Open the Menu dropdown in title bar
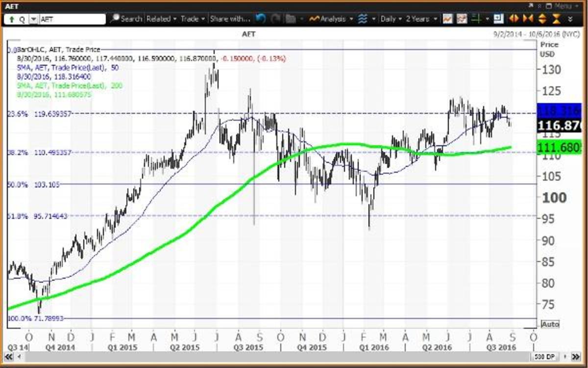This screenshot has width=588, height=368. (x=563, y=6)
